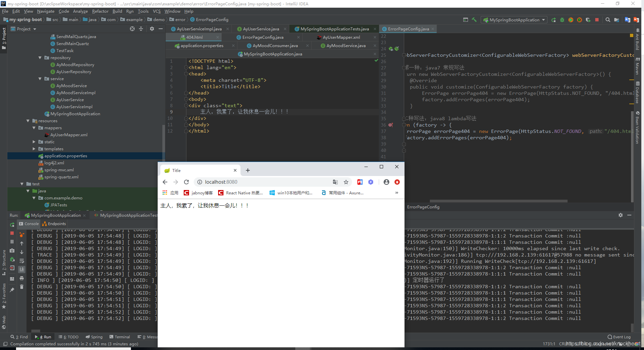644x350 pixels.
Task: Open the 6: TODO tool window button
Action: 68,337
